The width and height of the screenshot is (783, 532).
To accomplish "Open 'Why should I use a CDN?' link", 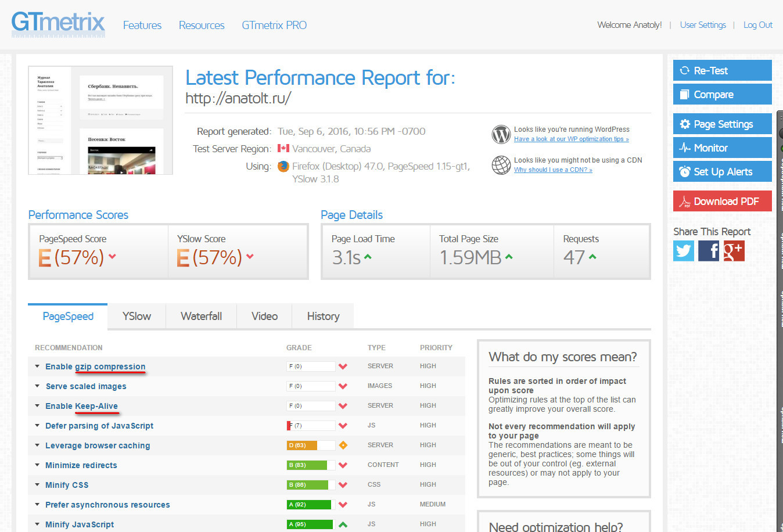I will [x=553, y=170].
